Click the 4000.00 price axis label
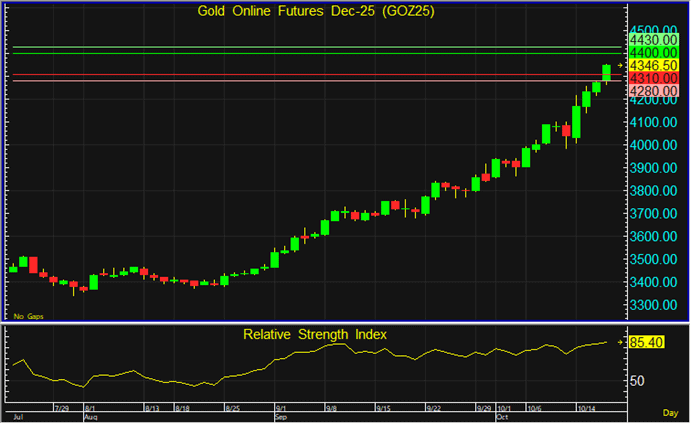This screenshot has height=424, width=691. [650, 144]
